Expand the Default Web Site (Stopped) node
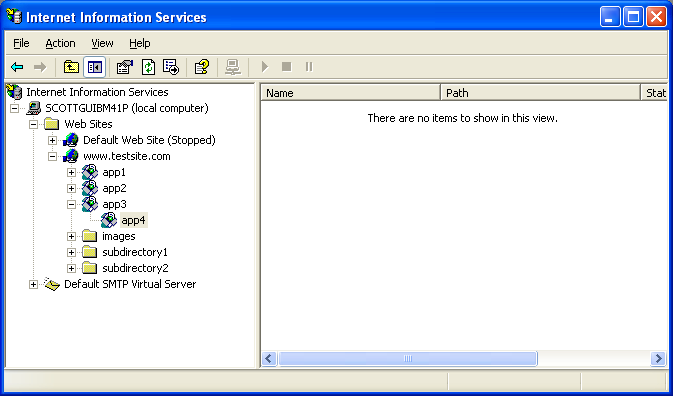The image size is (673, 397). click(52, 140)
